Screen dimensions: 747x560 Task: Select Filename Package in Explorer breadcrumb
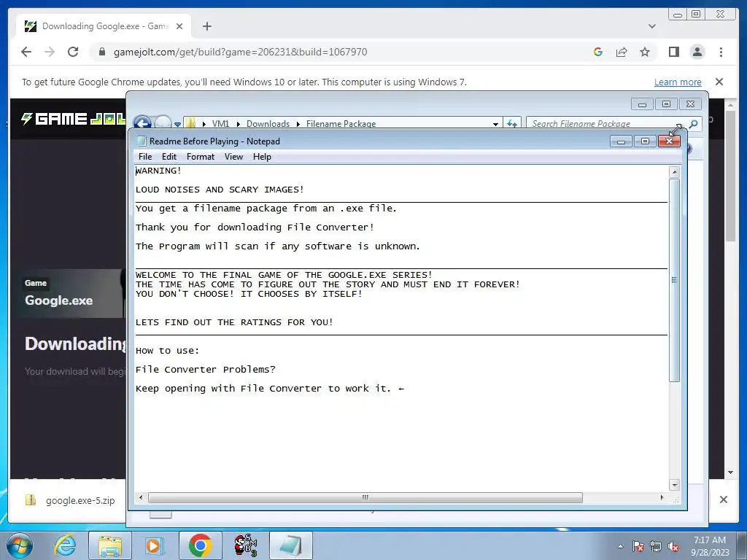coord(341,124)
